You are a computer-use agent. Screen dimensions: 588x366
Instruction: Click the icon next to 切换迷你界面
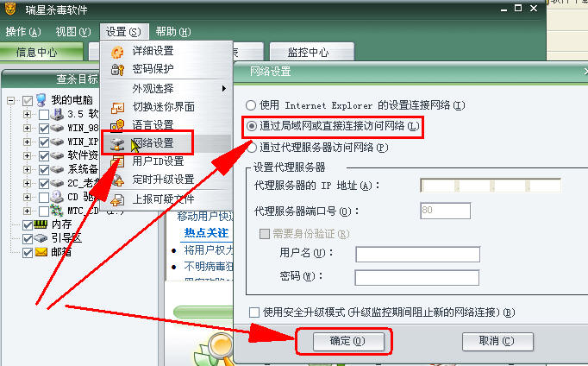point(117,108)
